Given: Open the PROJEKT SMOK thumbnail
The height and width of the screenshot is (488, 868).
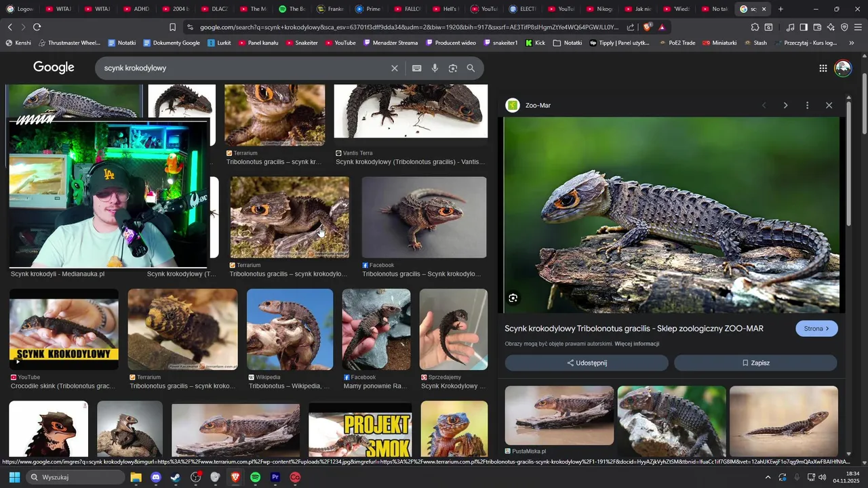Looking at the screenshot, I should [360, 429].
